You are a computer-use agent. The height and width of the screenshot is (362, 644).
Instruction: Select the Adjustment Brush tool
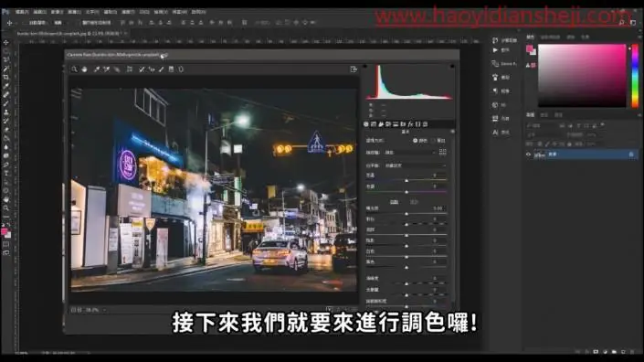coord(162,69)
